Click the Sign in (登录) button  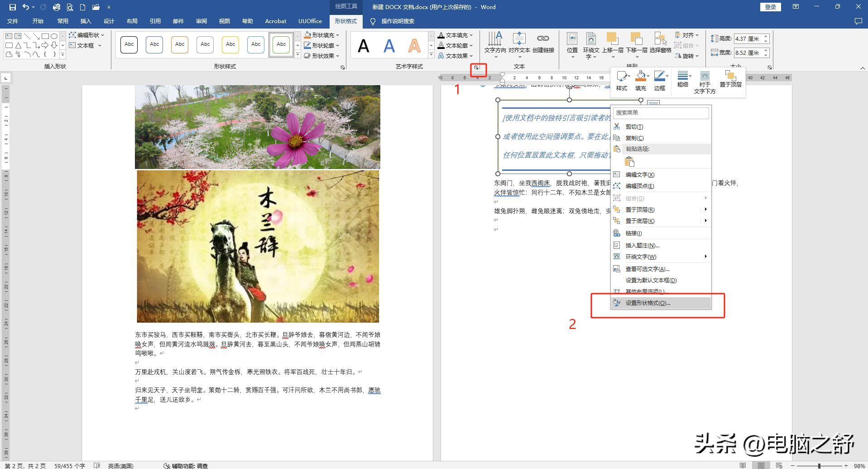pos(770,7)
